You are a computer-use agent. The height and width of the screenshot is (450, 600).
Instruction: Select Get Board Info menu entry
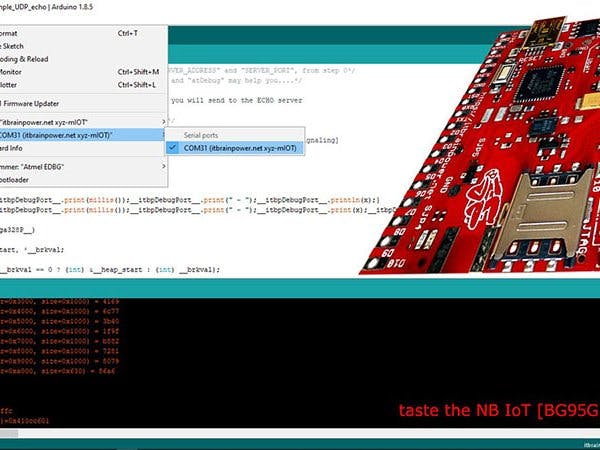click(x=83, y=148)
